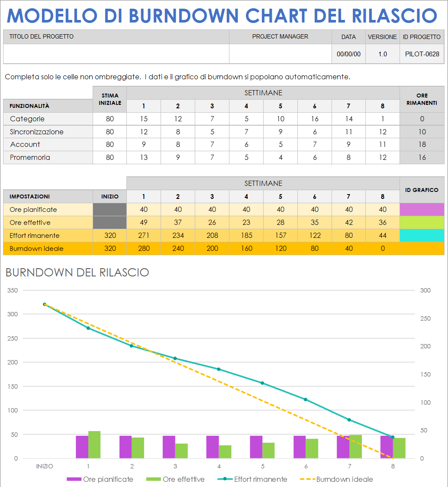
Task: Select the cyan Effort rimanente color swatch
Action: point(422,235)
